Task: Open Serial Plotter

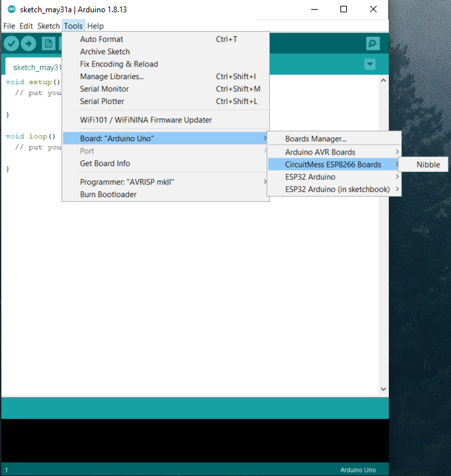Action: point(166,102)
